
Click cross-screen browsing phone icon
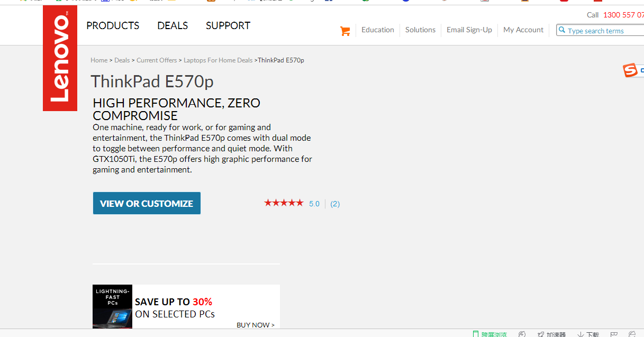point(476,334)
